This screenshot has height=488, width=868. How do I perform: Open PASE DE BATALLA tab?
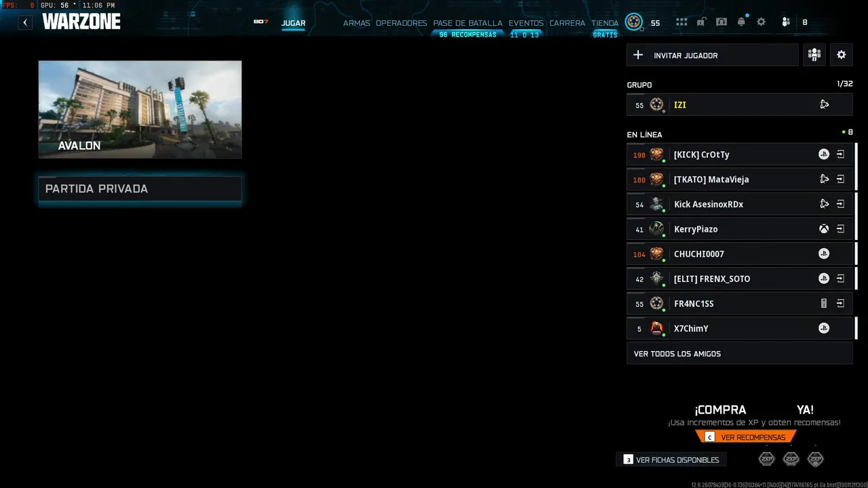[x=468, y=23]
